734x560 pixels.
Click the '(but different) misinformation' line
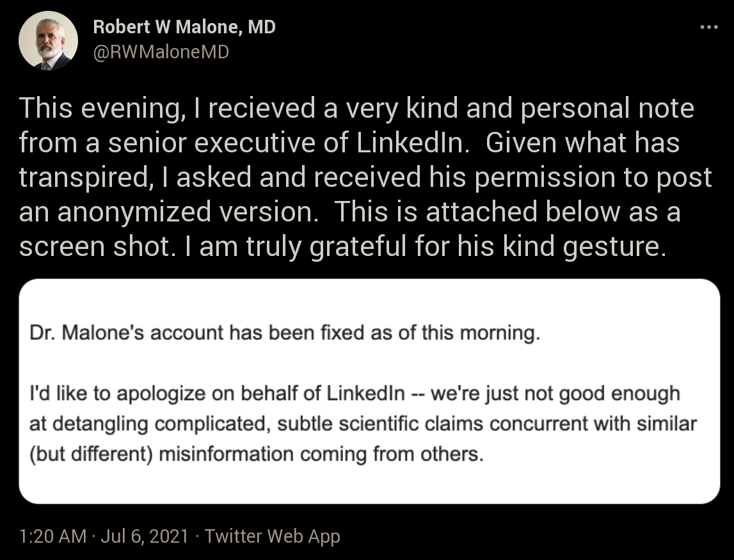point(256,454)
